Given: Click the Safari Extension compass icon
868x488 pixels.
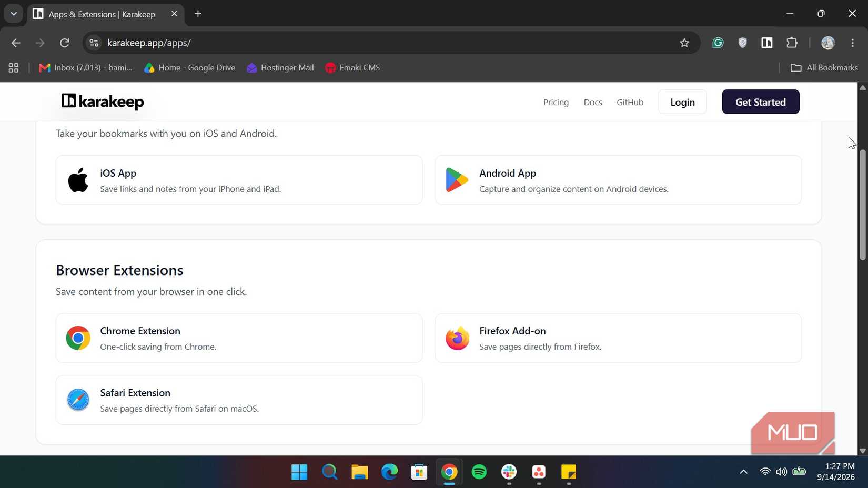Looking at the screenshot, I should [x=78, y=400].
